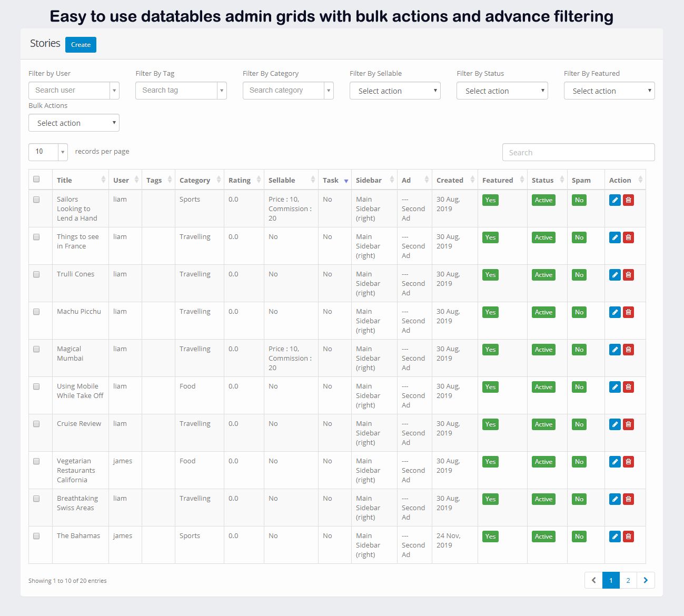Click edit icon for Trulli Cones story
The width and height of the screenshot is (684, 616).
click(614, 275)
